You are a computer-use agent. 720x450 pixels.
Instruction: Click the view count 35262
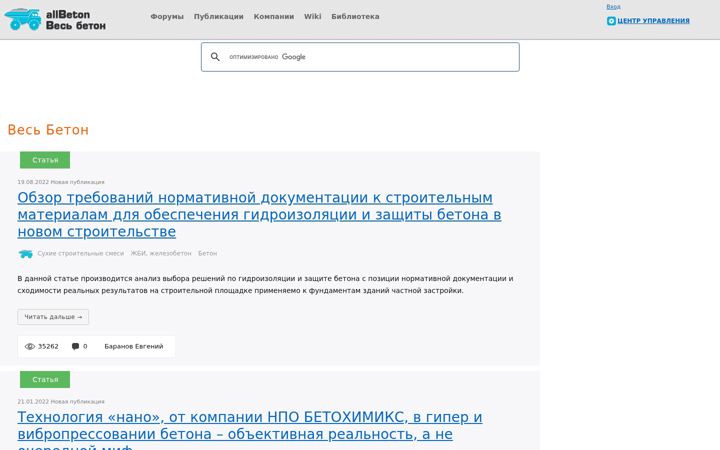[48, 346]
